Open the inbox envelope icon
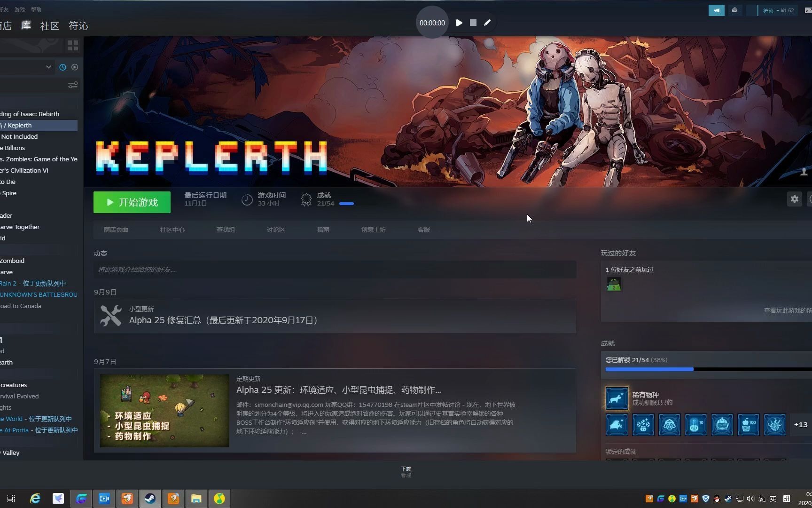Screen dimensions: 812x508 pyautogui.click(x=734, y=10)
